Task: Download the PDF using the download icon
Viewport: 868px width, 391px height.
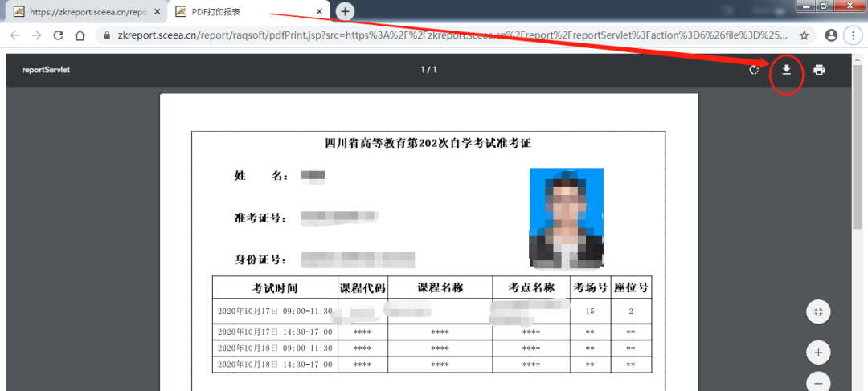Action: pyautogui.click(x=787, y=70)
